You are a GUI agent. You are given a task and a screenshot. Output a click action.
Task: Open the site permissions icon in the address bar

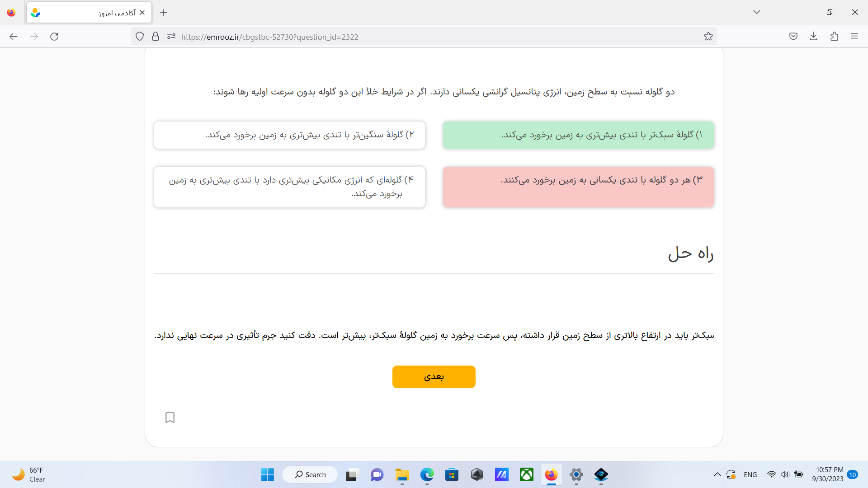point(171,37)
